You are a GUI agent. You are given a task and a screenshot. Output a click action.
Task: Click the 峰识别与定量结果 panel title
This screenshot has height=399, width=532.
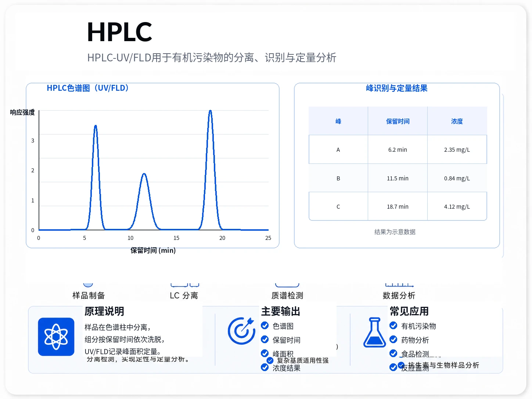(397, 88)
